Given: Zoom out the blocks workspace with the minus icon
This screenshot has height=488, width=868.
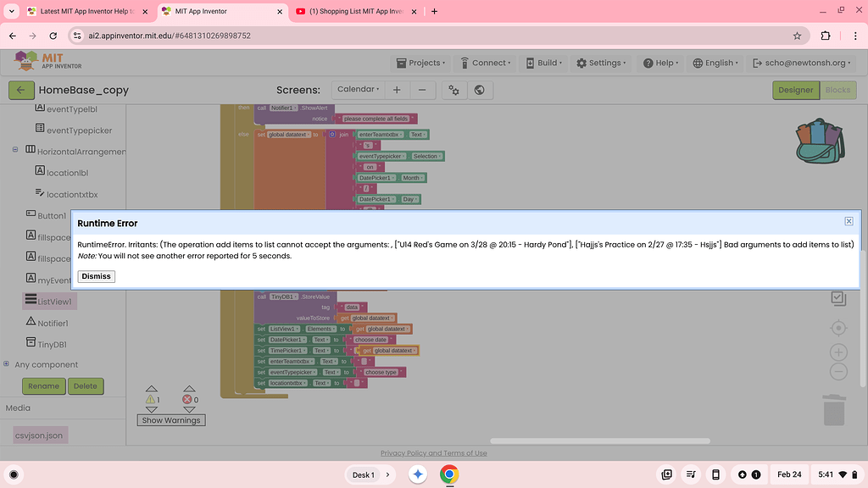Looking at the screenshot, I should coord(838,372).
